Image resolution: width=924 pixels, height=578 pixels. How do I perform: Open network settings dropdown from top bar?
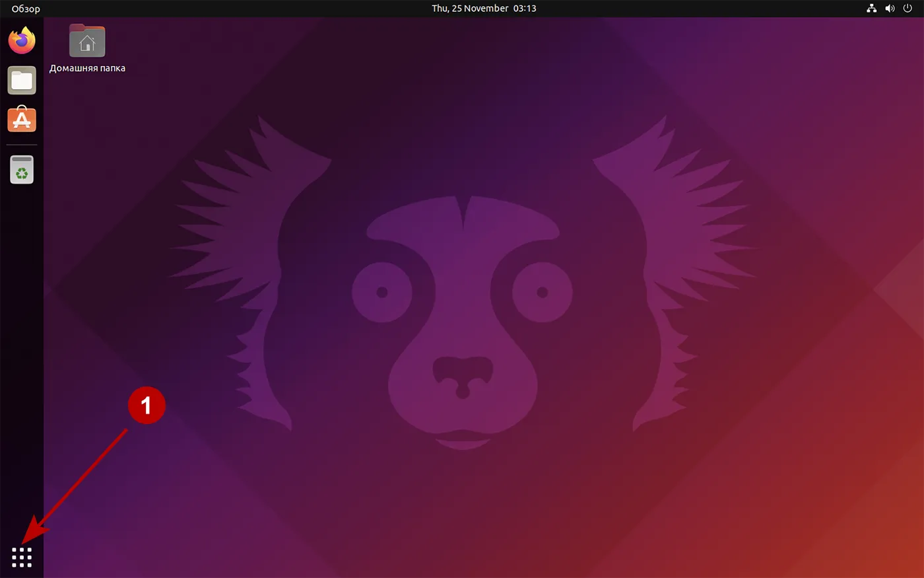pos(871,9)
